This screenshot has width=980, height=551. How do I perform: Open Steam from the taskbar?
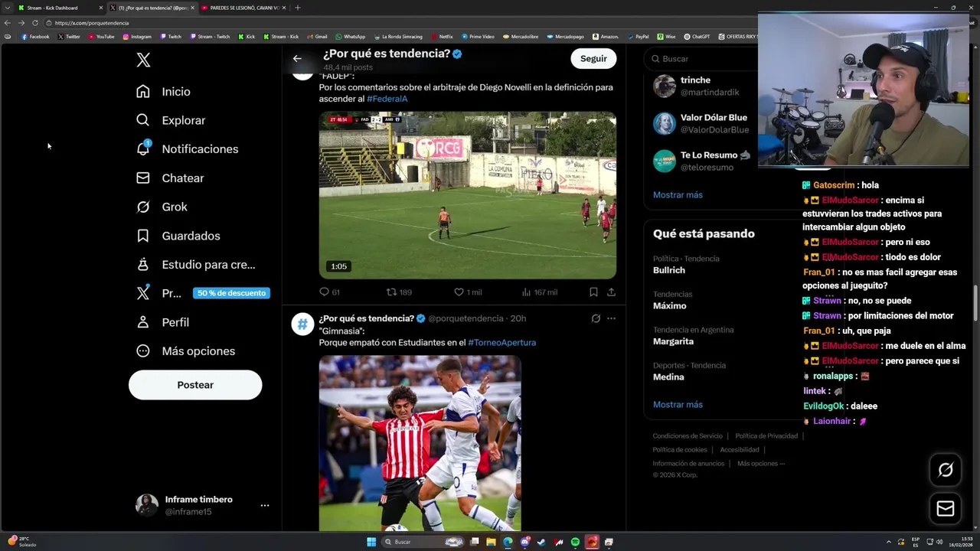pyautogui.click(x=541, y=542)
